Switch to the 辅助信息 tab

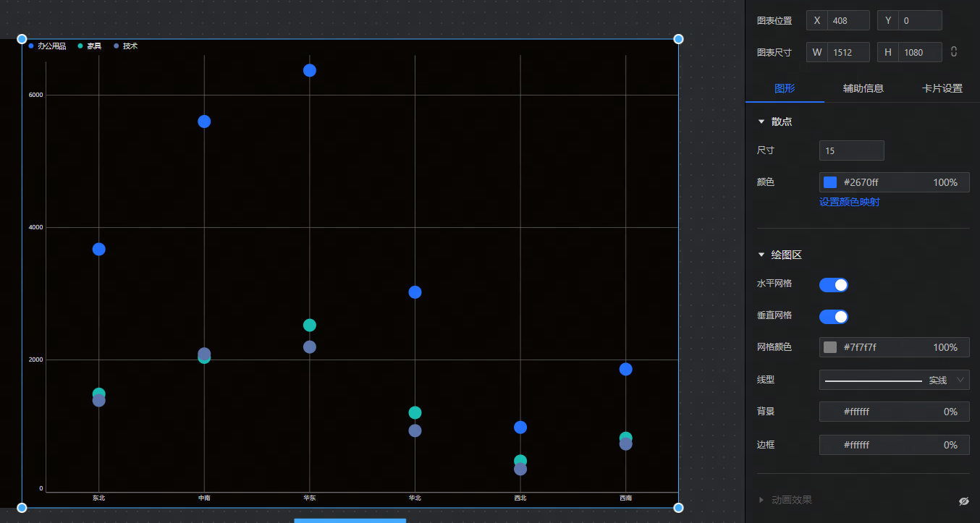point(863,88)
